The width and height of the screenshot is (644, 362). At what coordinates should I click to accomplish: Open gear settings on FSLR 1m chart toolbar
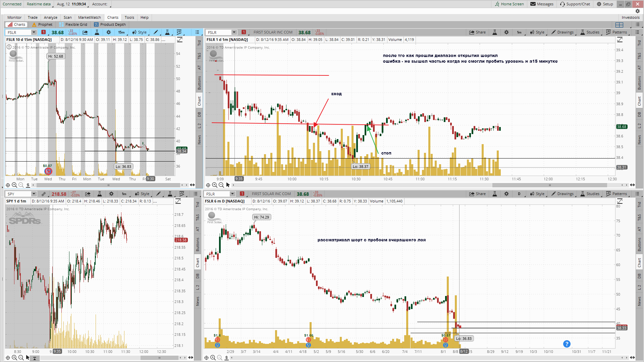(x=506, y=33)
